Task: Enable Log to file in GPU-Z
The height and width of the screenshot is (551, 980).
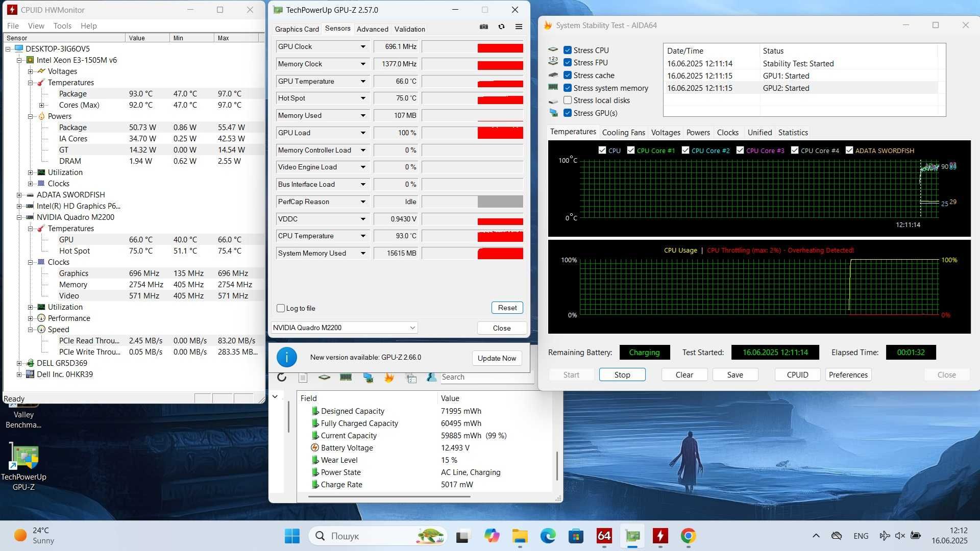Action: [x=281, y=308]
